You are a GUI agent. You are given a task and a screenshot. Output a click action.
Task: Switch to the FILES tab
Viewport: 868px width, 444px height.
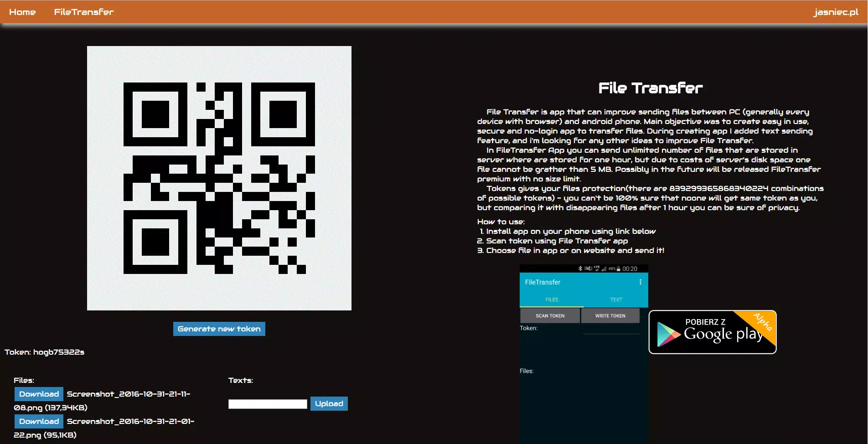[x=551, y=299]
